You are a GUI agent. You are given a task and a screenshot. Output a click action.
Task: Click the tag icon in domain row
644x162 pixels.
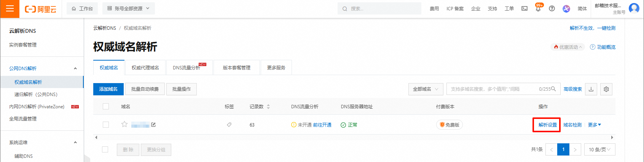pyautogui.click(x=229, y=125)
